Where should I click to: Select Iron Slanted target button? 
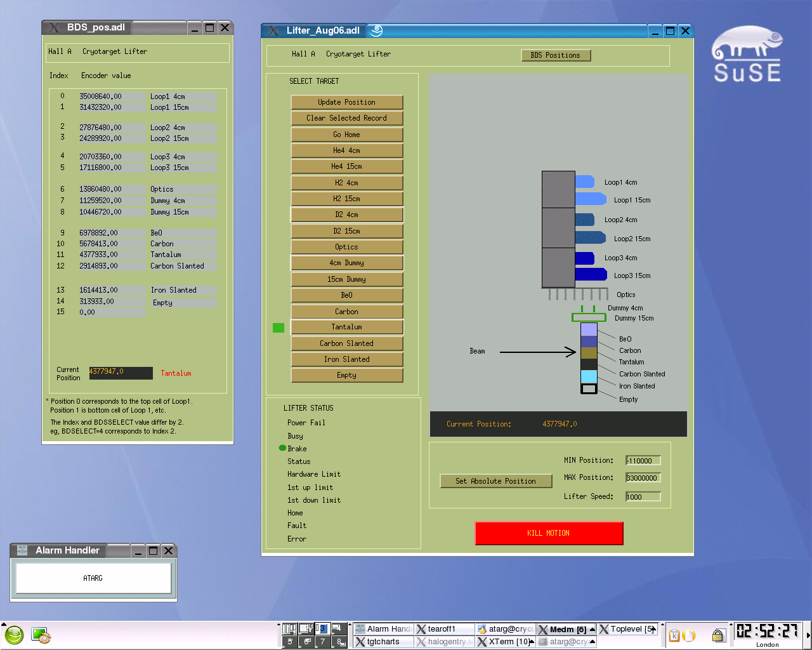(347, 359)
